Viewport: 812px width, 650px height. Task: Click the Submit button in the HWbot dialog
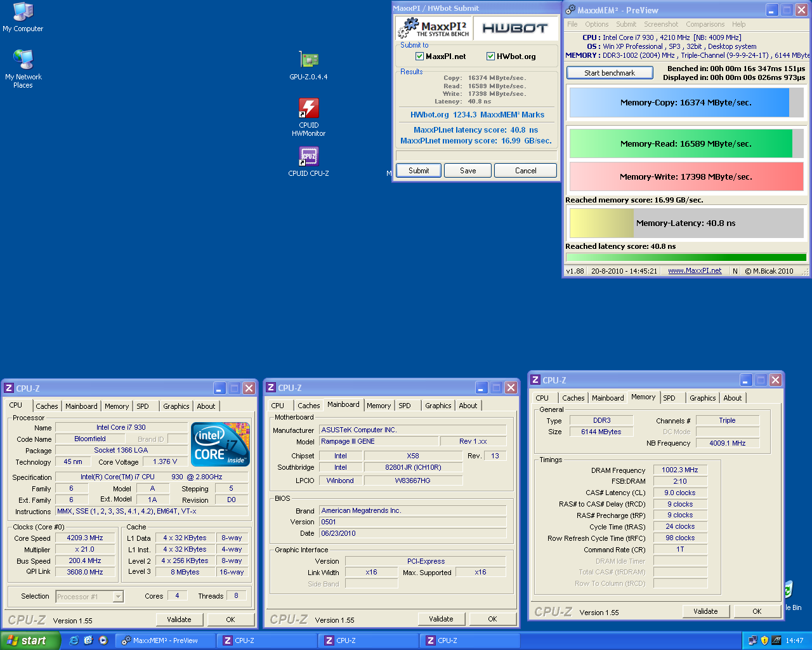[x=419, y=171]
